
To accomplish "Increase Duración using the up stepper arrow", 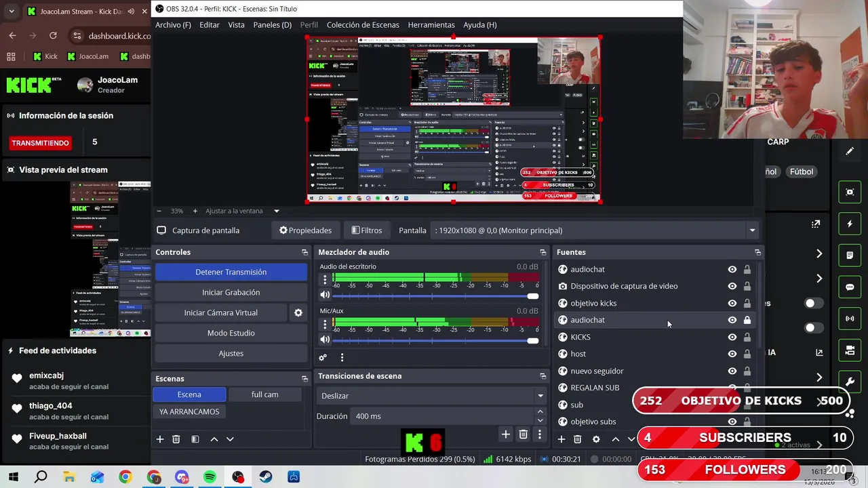I will [x=540, y=412].
